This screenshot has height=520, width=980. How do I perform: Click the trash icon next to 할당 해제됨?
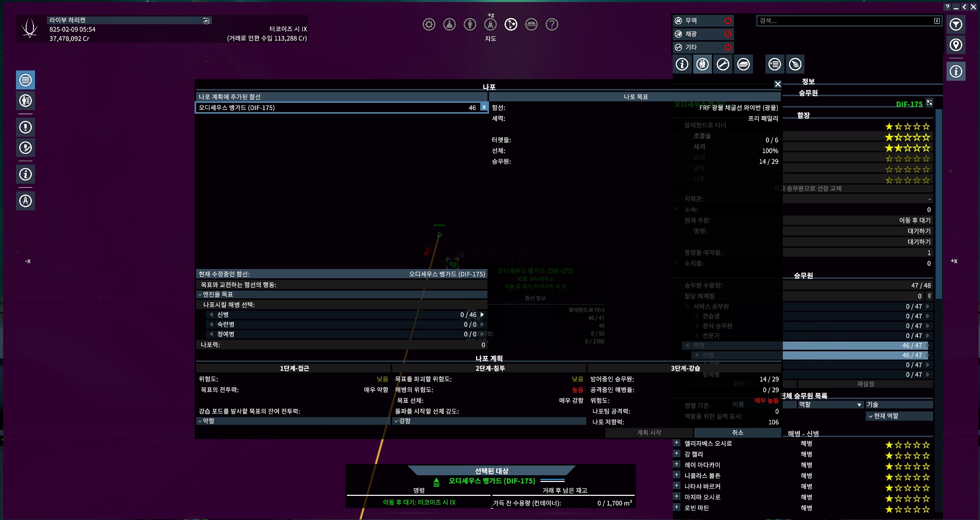[x=929, y=296]
